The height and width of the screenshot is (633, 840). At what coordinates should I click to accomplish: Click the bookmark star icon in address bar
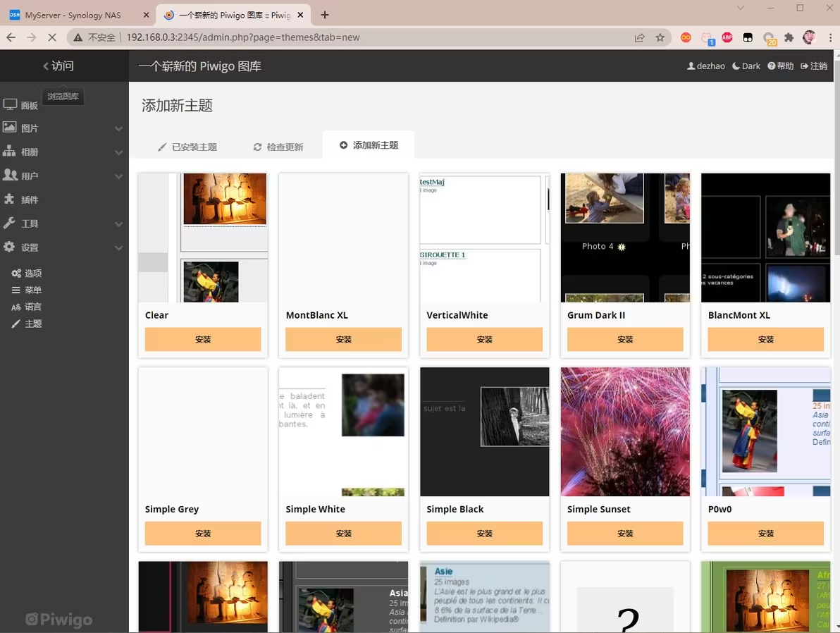pyautogui.click(x=660, y=37)
